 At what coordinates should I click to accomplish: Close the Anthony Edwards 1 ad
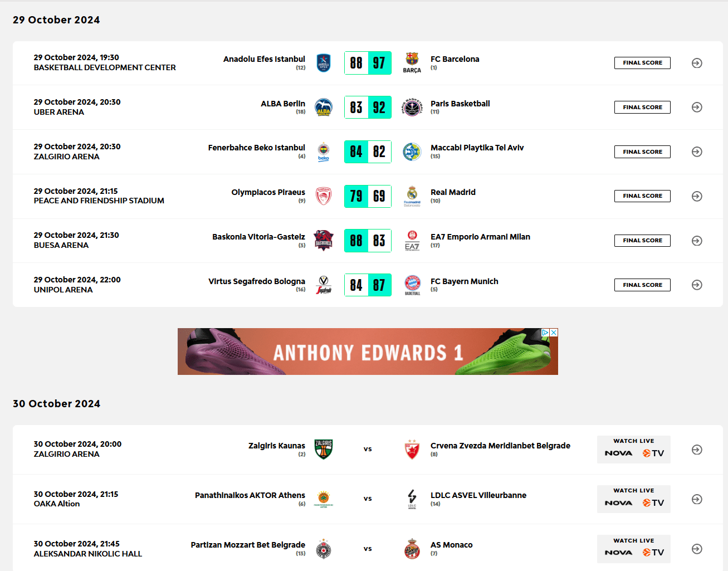(554, 333)
